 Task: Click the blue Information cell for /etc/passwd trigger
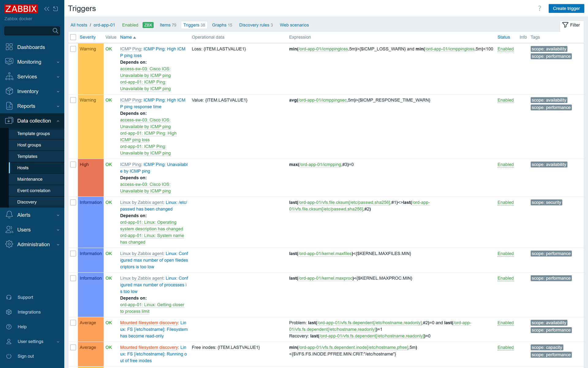91,222
